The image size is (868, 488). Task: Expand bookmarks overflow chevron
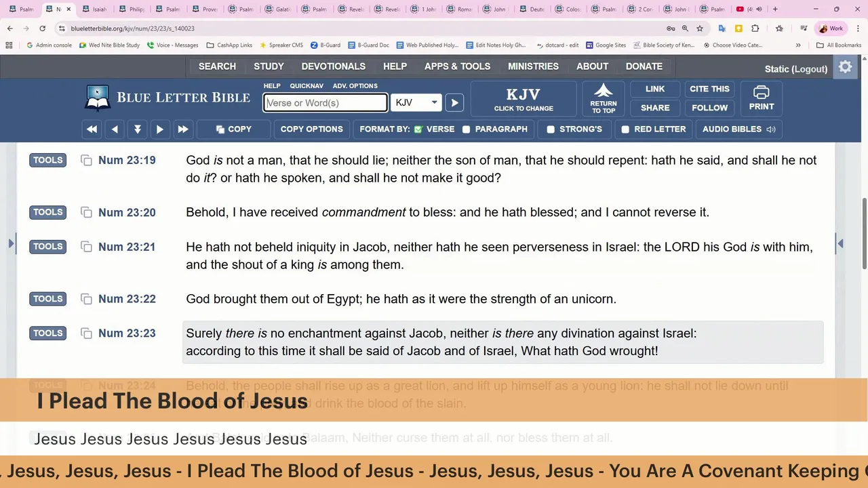pyautogui.click(x=798, y=45)
